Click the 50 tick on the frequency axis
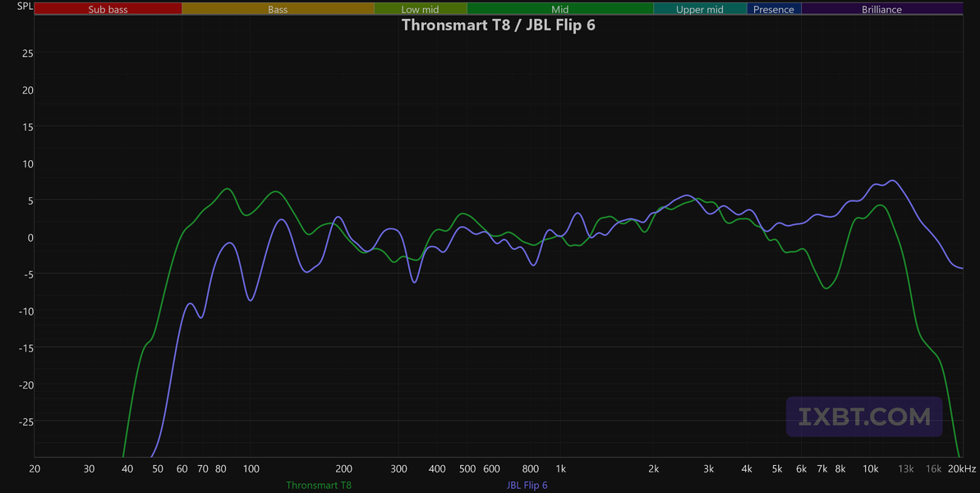Viewport: 980px width, 493px height. (158, 468)
